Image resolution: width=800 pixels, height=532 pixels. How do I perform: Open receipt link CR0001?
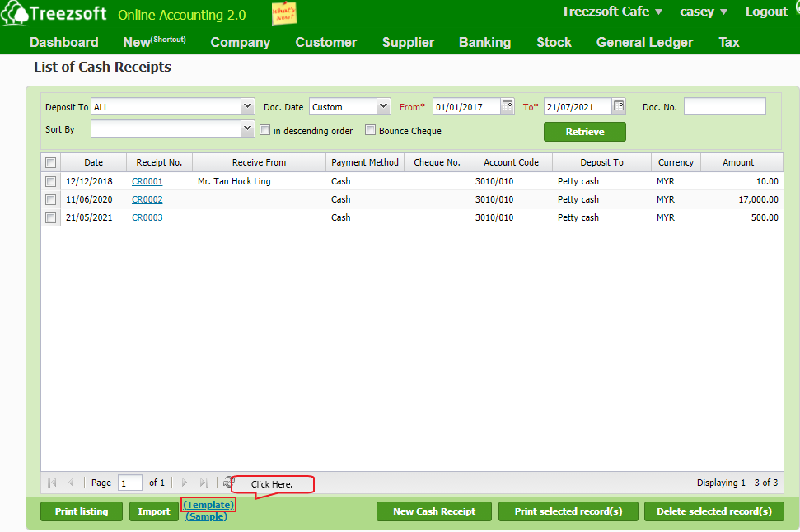point(147,181)
